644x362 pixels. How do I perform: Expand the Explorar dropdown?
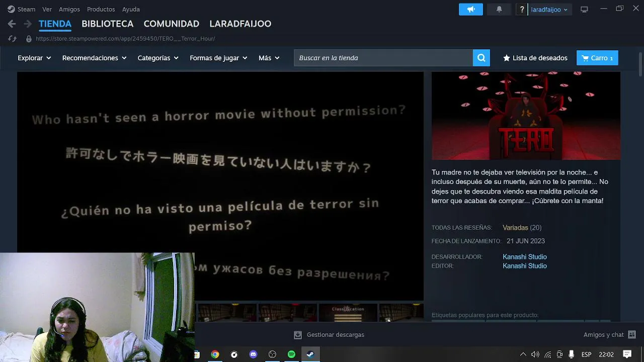pyautogui.click(x=34, y=58)
